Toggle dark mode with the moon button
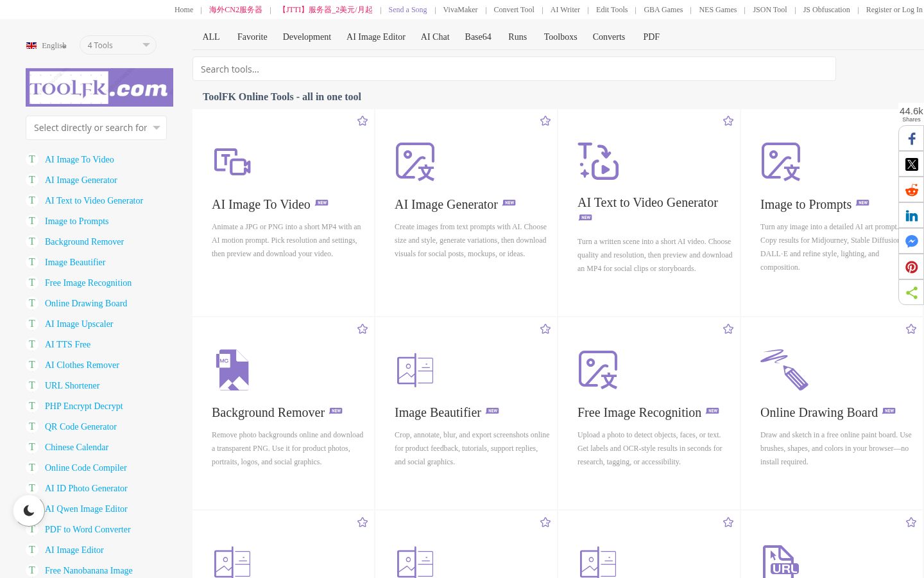The height and width of the screenshot is (578, 924). coord(29,511)
